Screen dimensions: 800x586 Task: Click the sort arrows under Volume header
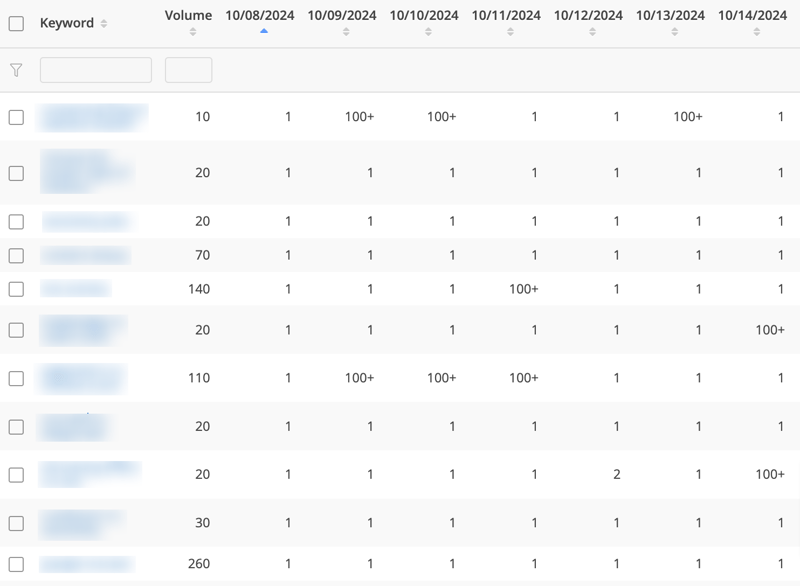pyautogui.click(x=193, y=32)
